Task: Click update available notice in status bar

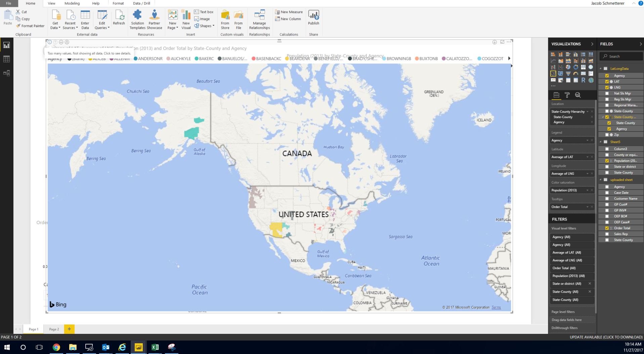Action: coord(606,337)
